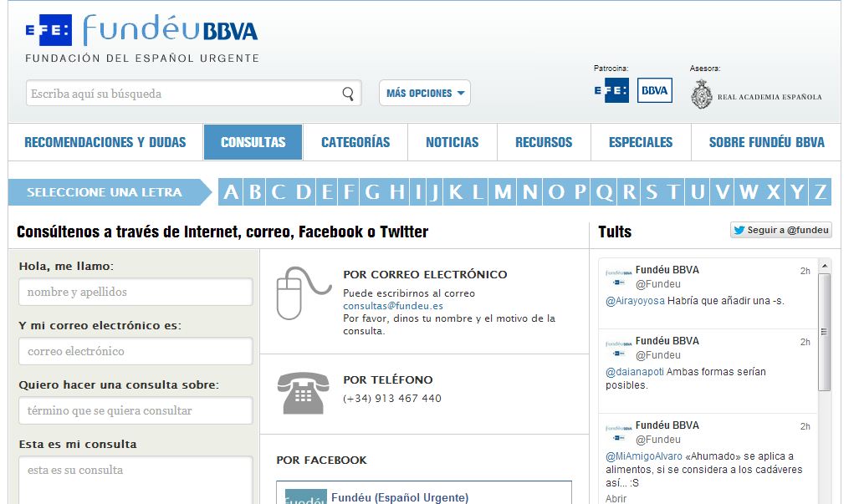Select letter V in the alphabet bar
The width and height of the screenshot is (859, 504).
[x=722, y=192]
